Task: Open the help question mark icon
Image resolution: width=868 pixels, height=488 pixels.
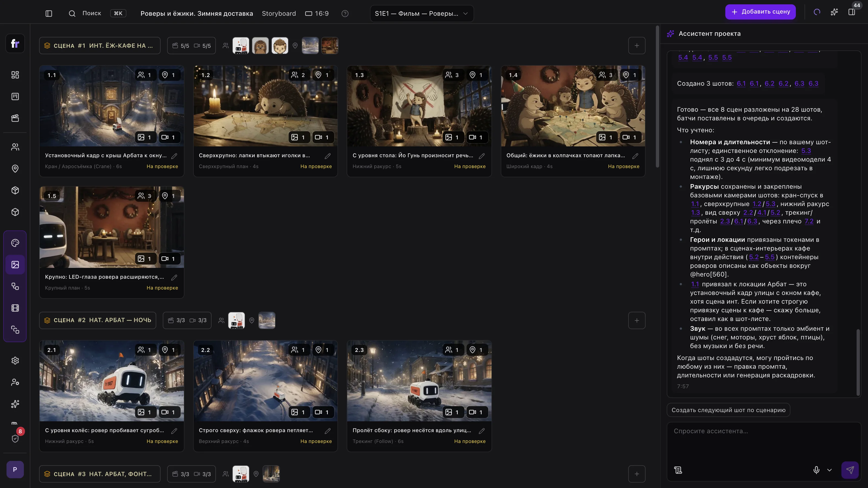Action: (345, 14)
